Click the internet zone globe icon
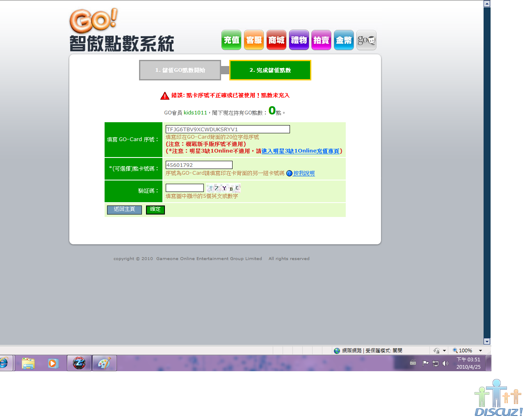This screenshot has height=420, width=525. pos(337,351)
